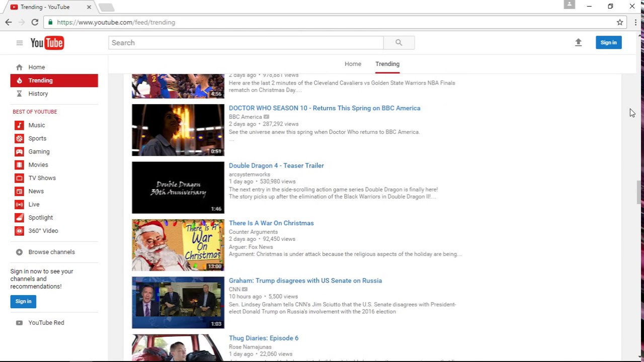Click the YouTube logo

pos(47,43)
